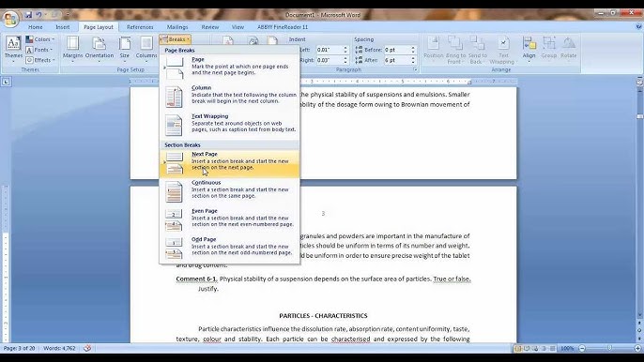Adjust Indent Right value with spinner
This screenshot has width=644, height=362.
tap(345, 60)
